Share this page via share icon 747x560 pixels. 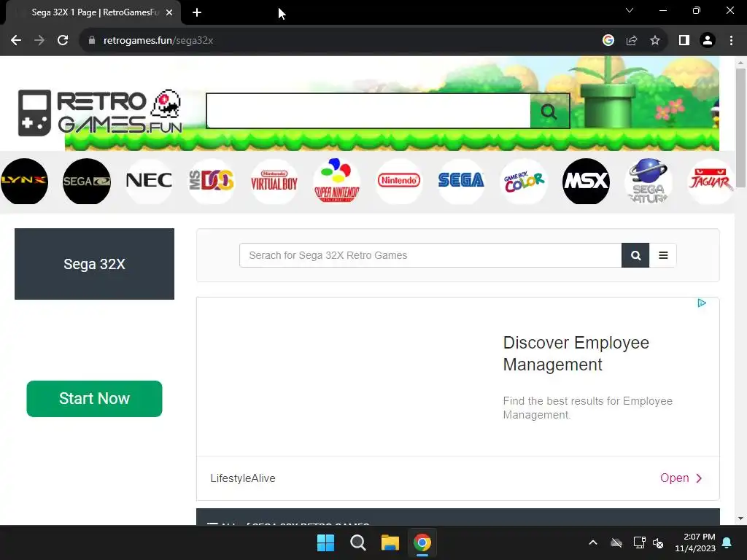coord(632,41)
